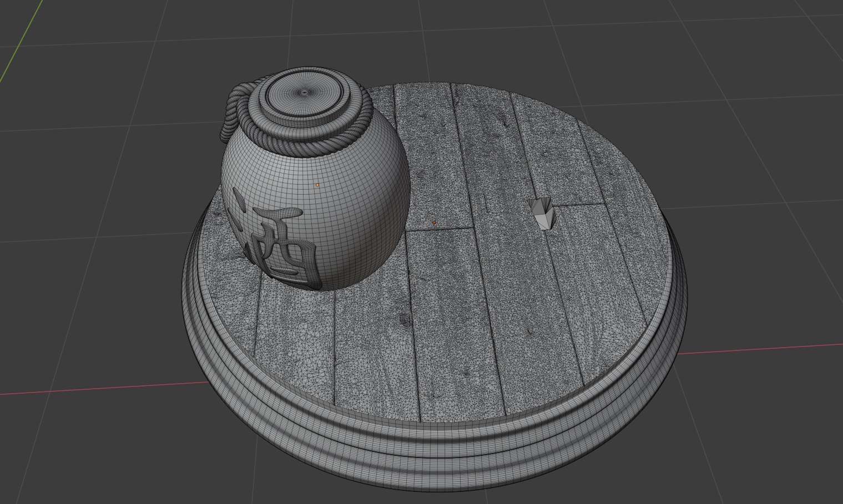Click the orange origin dot on the planks
This screenshot has width=843, height=504.
(x=435, y=223)
